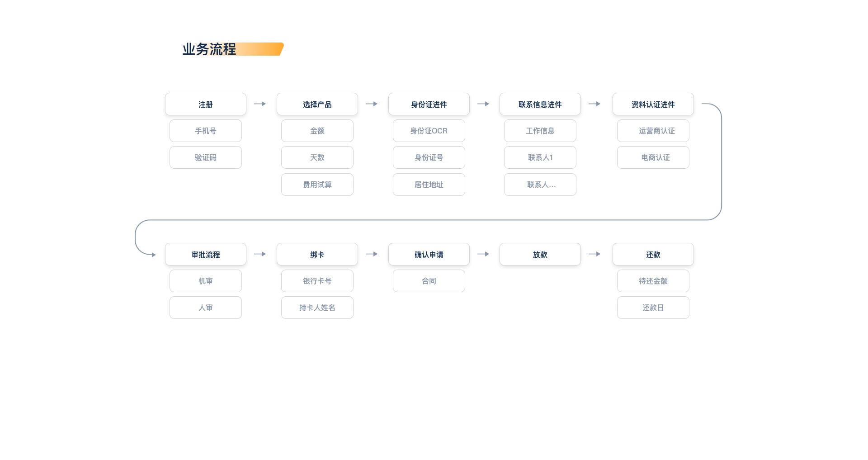Select the 身份证OCR item
This screenshot has width=868, height=460.
[429, 131]
